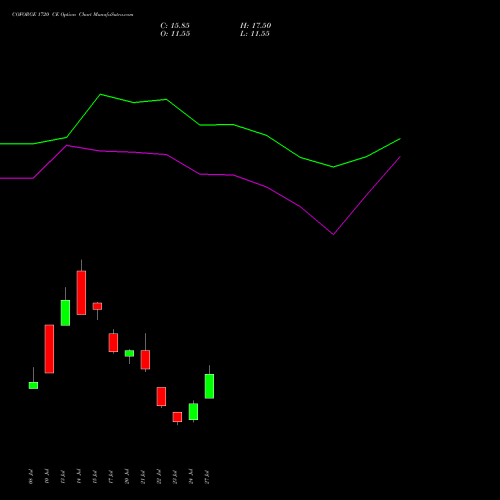Select the high value H: 17.50

[x=255, y=26]
